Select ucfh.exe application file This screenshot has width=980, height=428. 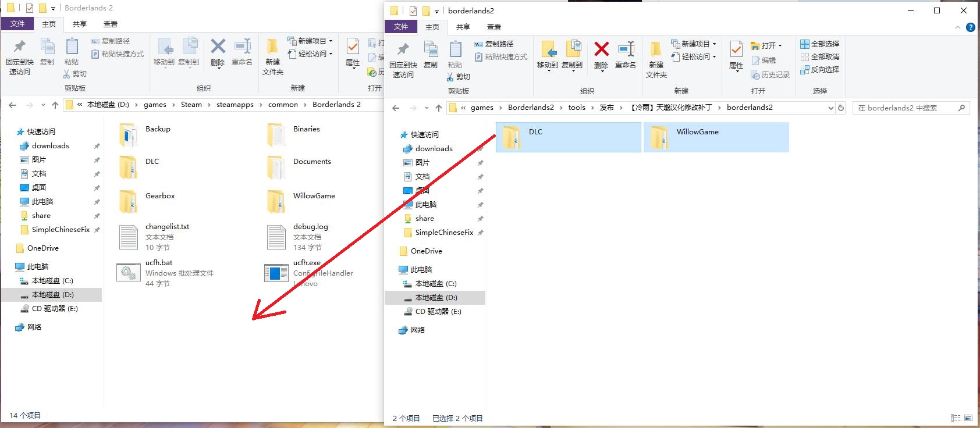pos(310,273)
